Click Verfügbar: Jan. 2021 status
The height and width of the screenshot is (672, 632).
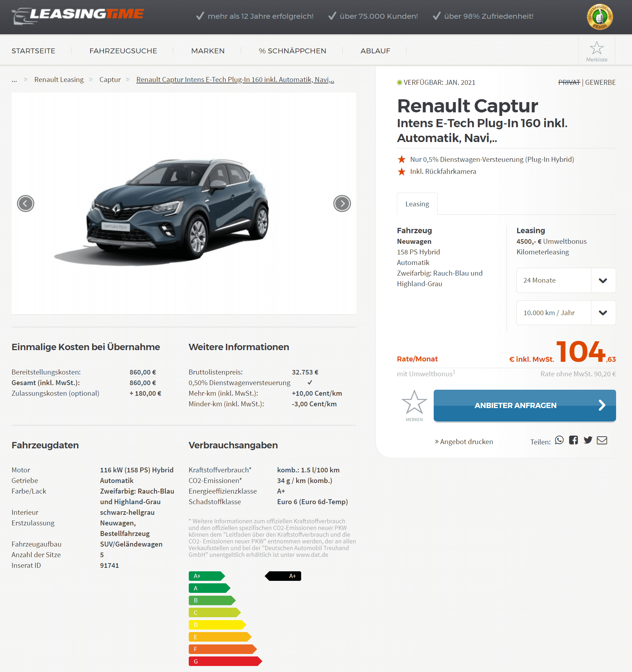coord(436,82)
